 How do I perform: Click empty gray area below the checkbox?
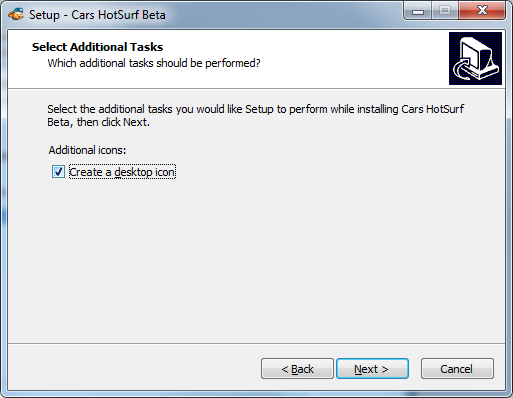[256, 260]
